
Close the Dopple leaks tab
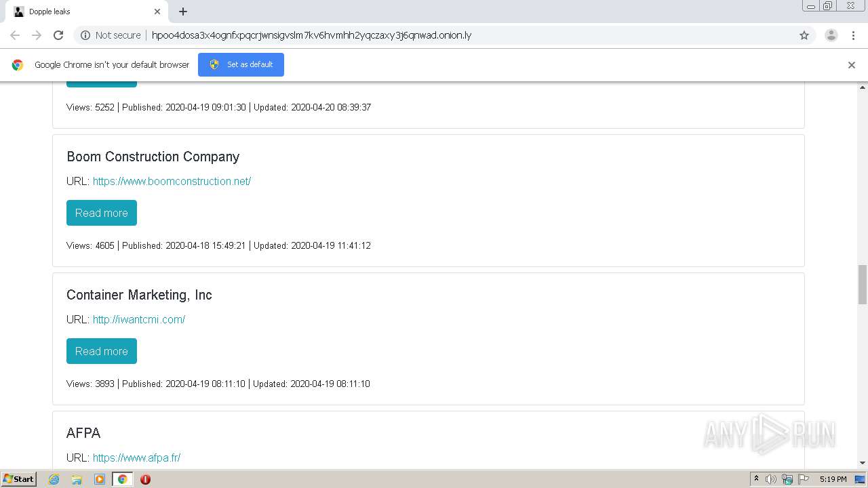coord(157,12)
